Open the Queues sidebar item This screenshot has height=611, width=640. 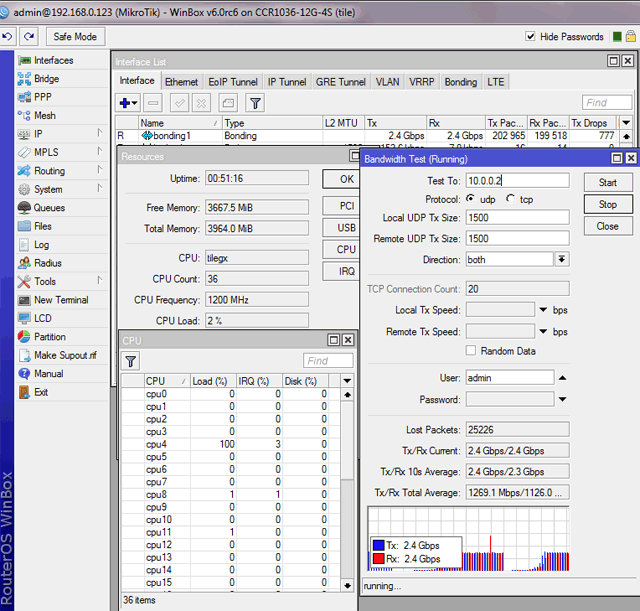pyautogui.click(x=49, y=208)
